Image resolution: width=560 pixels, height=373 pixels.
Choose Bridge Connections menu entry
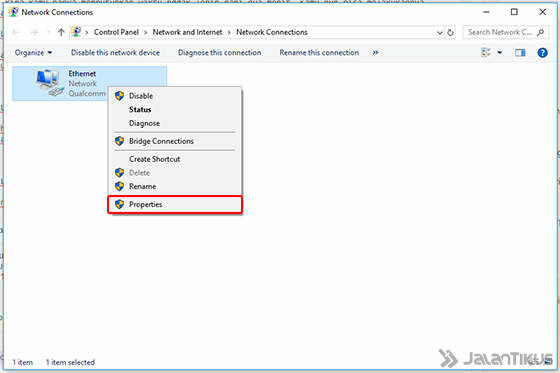click(175, 141)
